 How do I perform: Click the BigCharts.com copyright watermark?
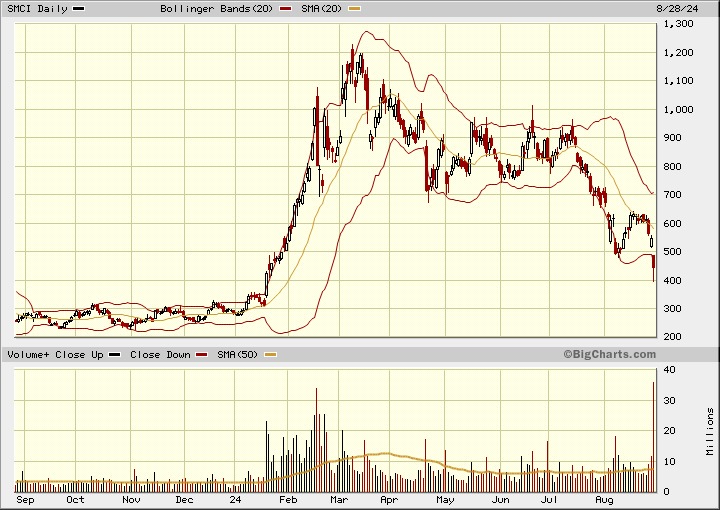point(610,354)
